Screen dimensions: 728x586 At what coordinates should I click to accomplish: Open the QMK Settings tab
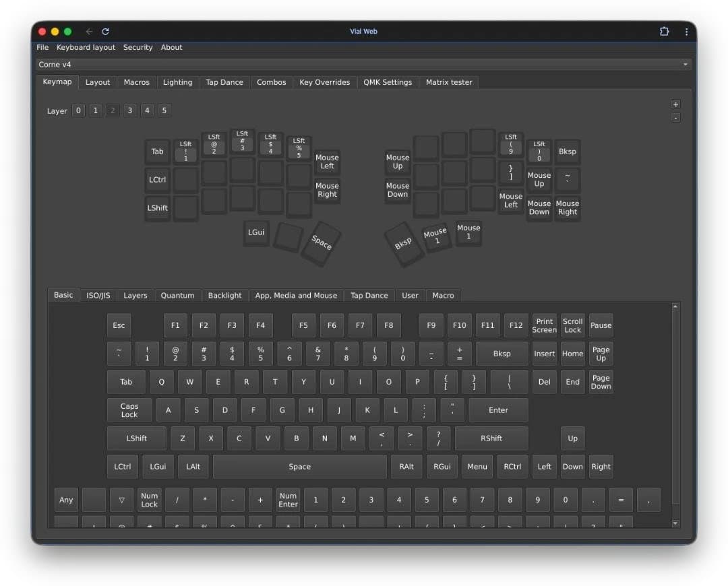(x=388, y=82)
